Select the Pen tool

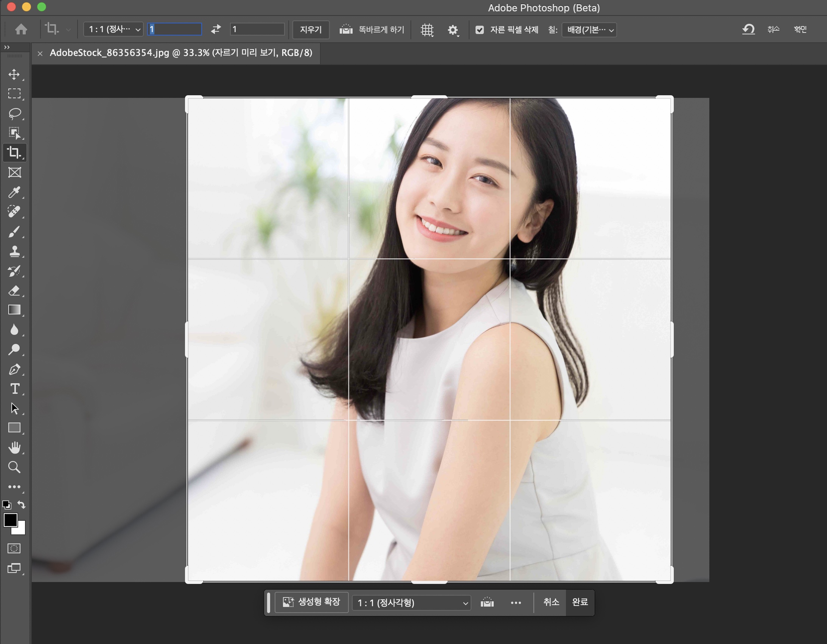14,369
